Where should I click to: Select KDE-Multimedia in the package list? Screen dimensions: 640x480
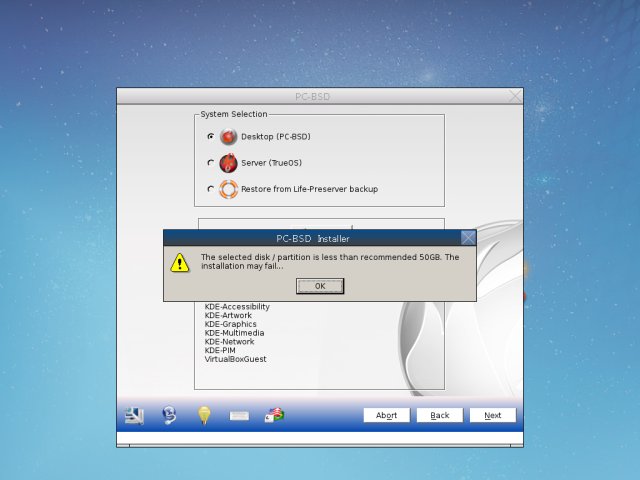[234, 333]
